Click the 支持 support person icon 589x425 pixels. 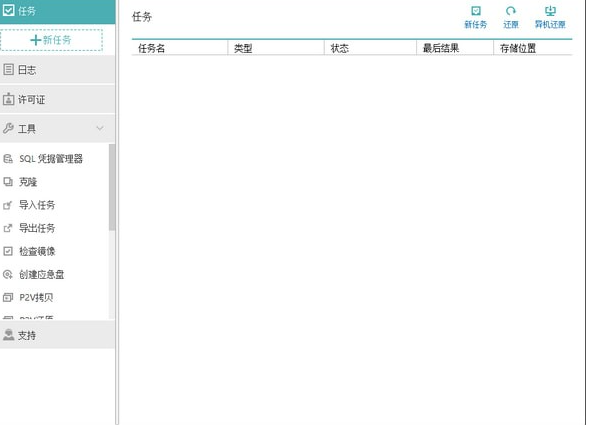click(x=8, y=334)
